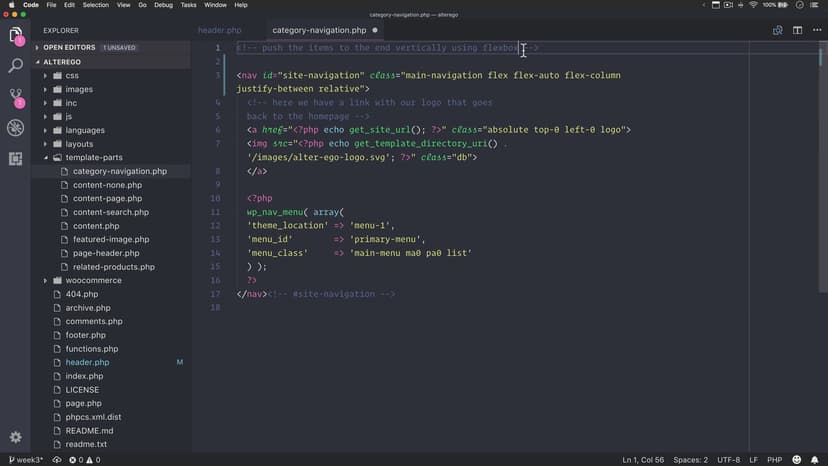Screen dimensions: 828x466
Task: Click the Spaces: 2 indentation setting
Action: pyautogui.click(x=690, y=460)
